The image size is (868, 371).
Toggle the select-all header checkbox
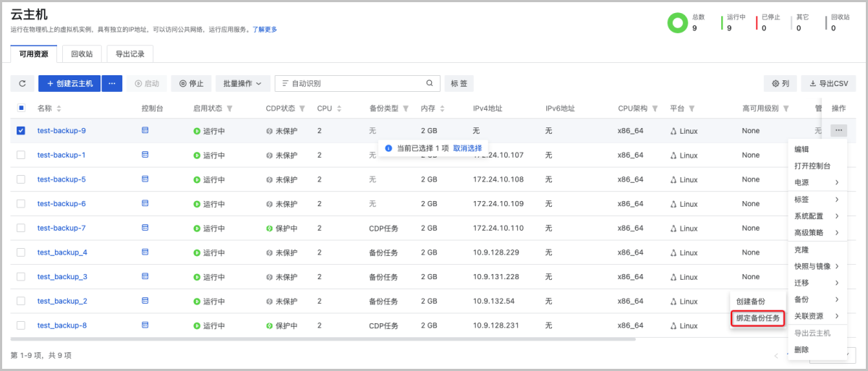(x=21, y=108)
